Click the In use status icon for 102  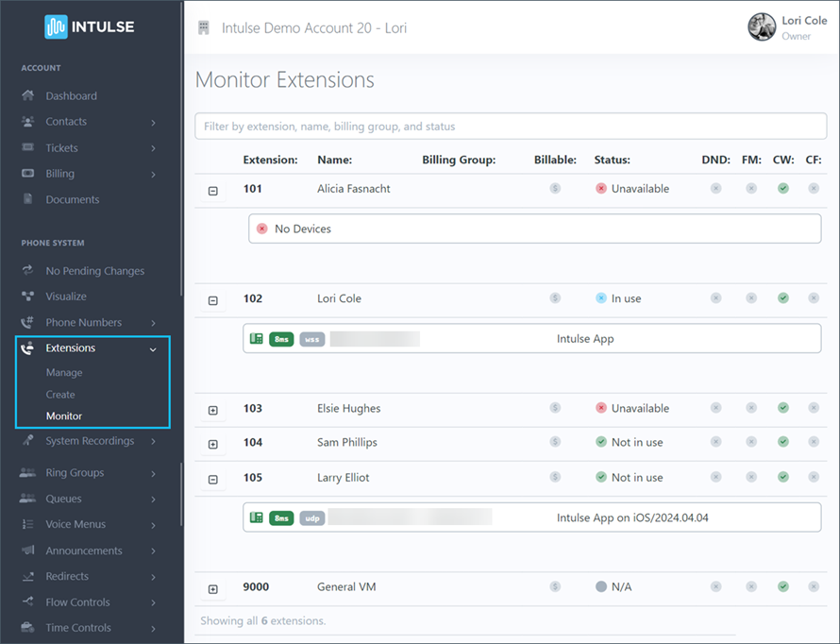pyautogui.click(x=601, y=297)
